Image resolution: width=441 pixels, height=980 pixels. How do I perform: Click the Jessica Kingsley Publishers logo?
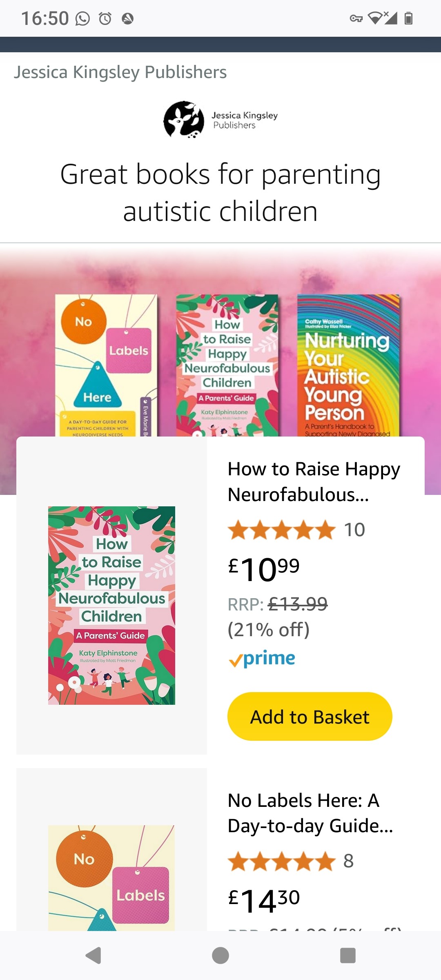tap(220, 120)
